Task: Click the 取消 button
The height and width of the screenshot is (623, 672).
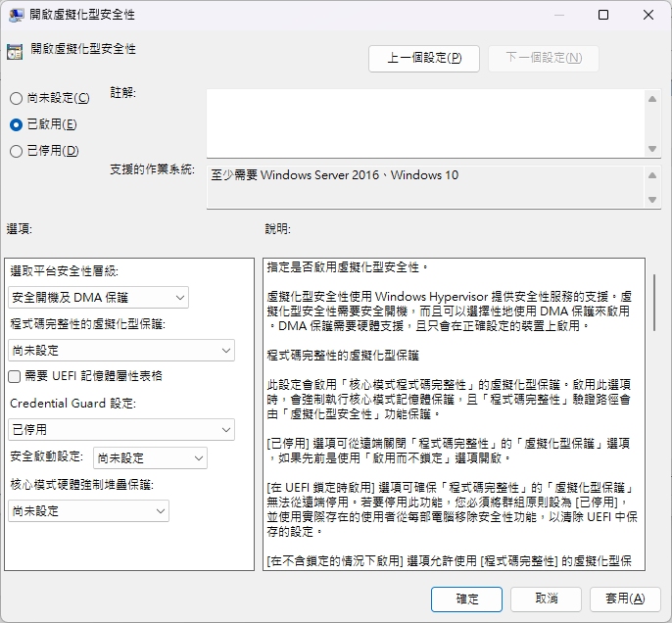Action: click(546, 599)
